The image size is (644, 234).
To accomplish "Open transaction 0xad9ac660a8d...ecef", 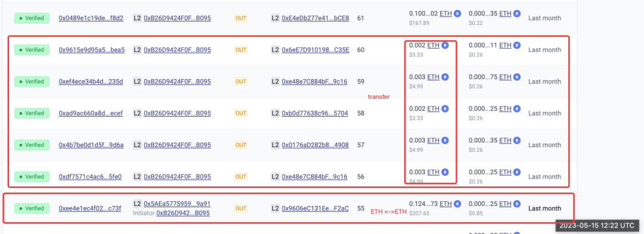I will [x=91, y=113].
